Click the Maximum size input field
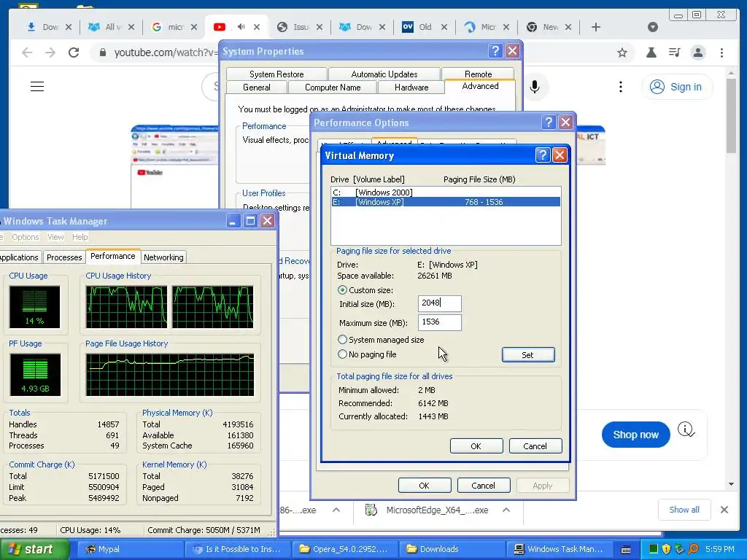The height and width of the screenshot is (560, 747). coord(439,322)
